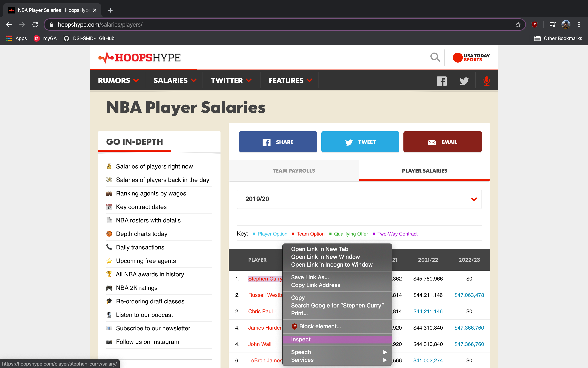
Task: Open the Other Bookmarks folder
Action: pyautogui.click(x=558, y=38)
